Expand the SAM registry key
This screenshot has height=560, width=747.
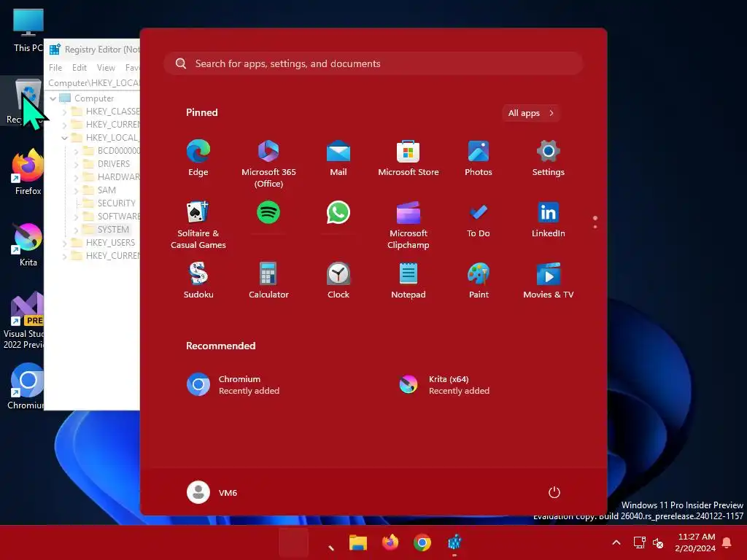click(x=76, y=190)
